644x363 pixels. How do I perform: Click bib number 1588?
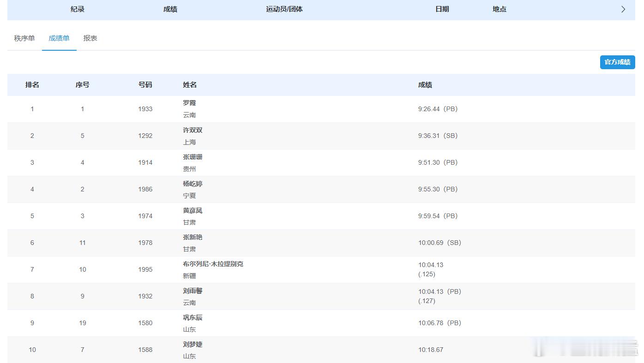click(145, 350)
